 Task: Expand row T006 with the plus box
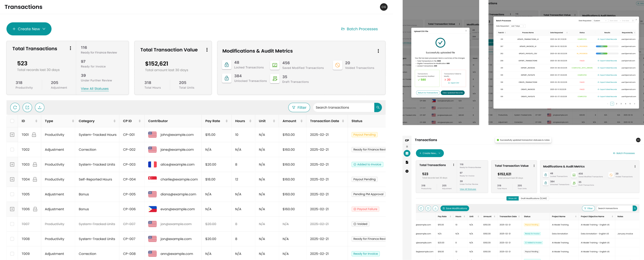coord(12,209)
